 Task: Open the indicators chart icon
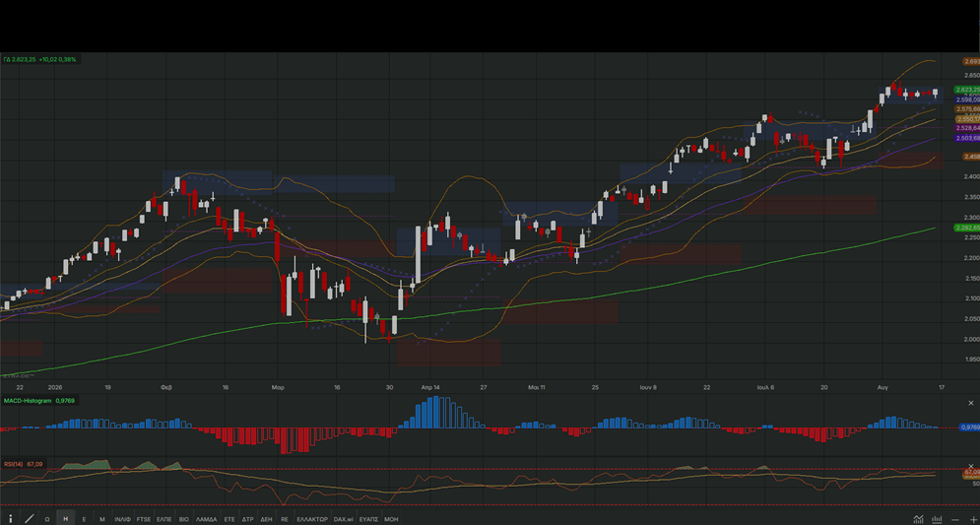[918, 519]
